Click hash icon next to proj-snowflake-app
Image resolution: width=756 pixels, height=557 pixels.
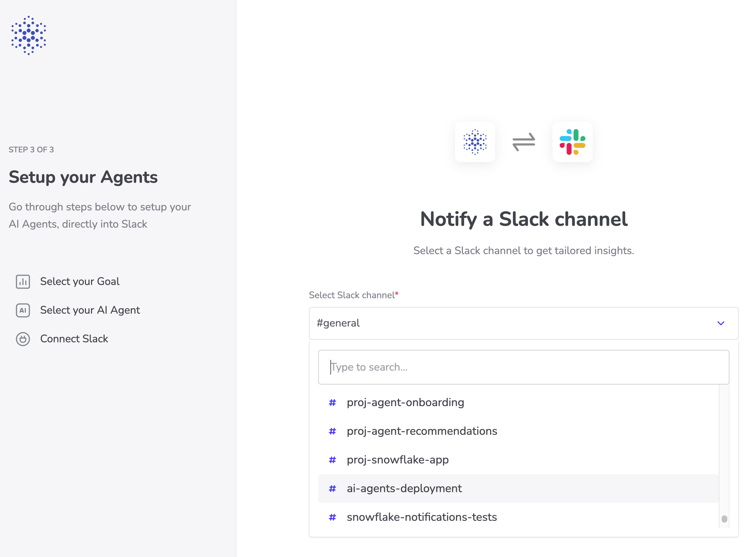[x=332, y=460]
